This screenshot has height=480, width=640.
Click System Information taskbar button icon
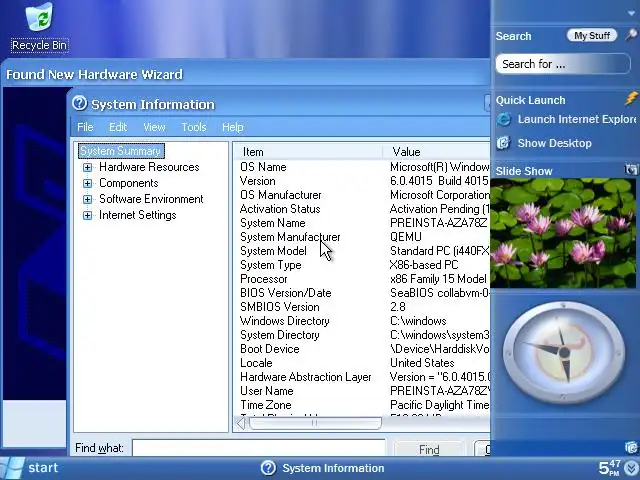tap(269, 468)
